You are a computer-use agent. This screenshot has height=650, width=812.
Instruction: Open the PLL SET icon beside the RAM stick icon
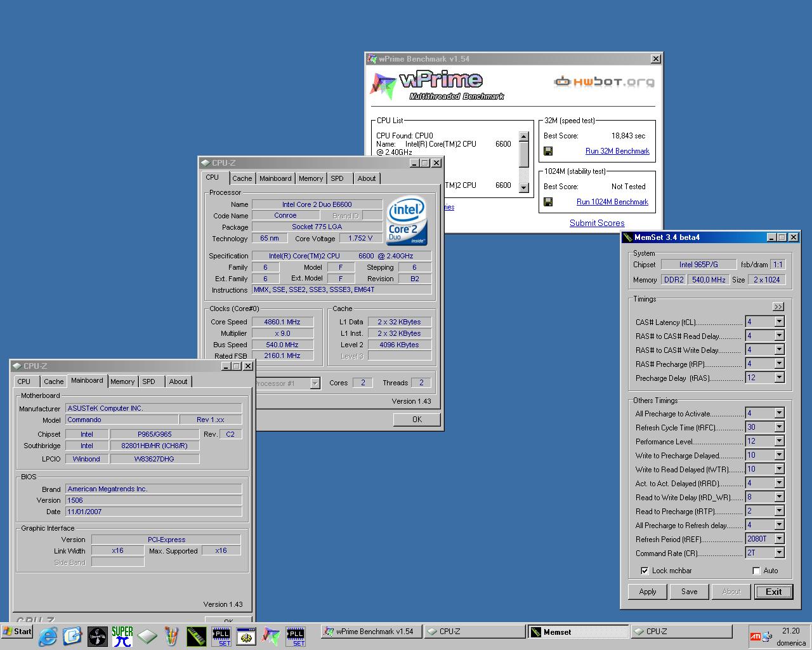(x=221, y=635)
